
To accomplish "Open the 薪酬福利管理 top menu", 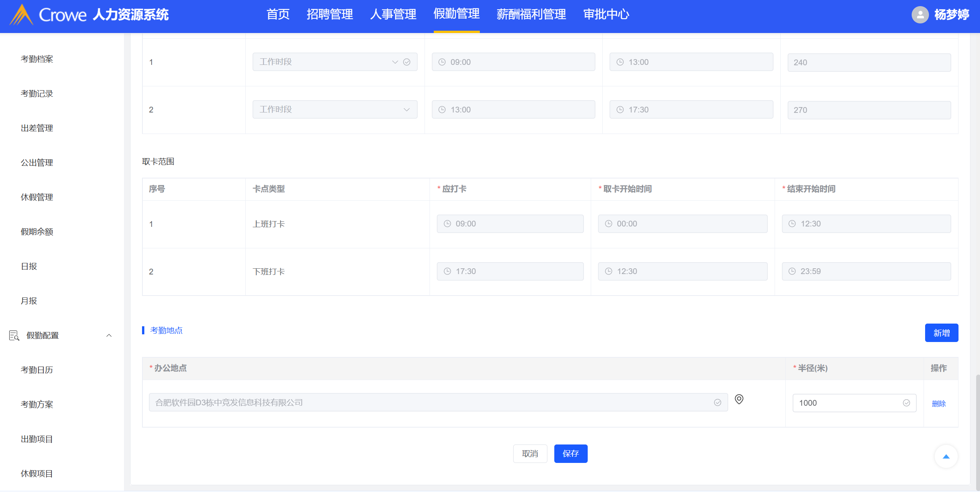I will pyautogui.click(x=531, y=15).
